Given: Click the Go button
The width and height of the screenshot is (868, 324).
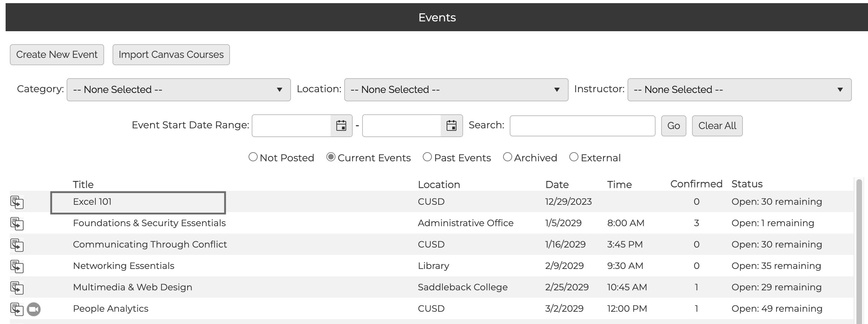Looking at the screenshot, I should 673,126.
